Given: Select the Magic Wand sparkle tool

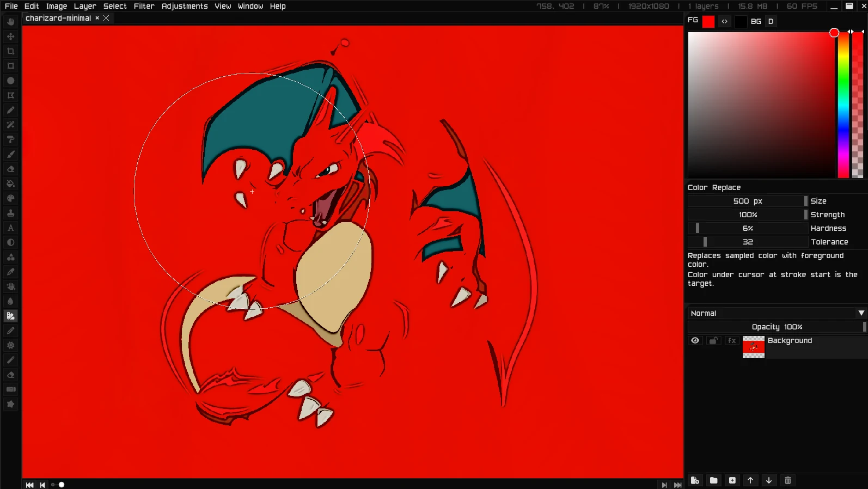Looking at the screenshot, I should 10,125.
